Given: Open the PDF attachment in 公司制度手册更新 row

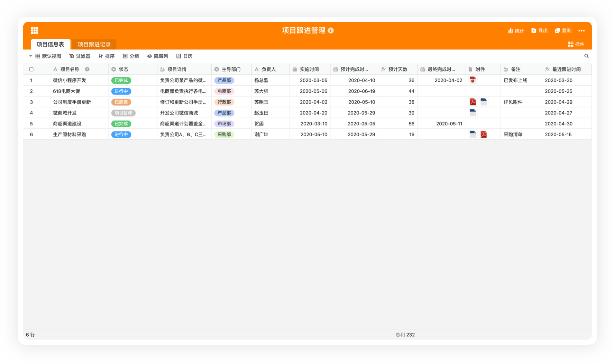Looking at the screenshot, I should [x=473, y=102].
